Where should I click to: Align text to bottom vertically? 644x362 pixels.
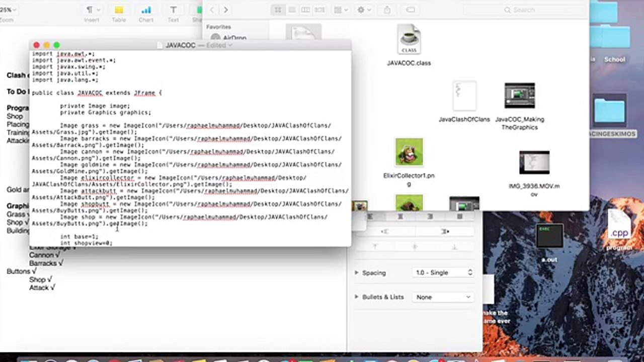click(x=455, y=247)
